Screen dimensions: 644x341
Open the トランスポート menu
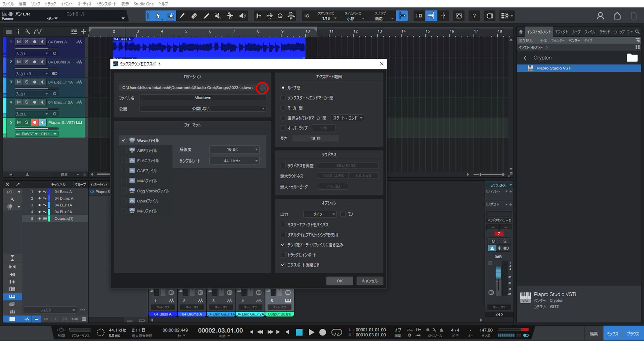[106, 4]
